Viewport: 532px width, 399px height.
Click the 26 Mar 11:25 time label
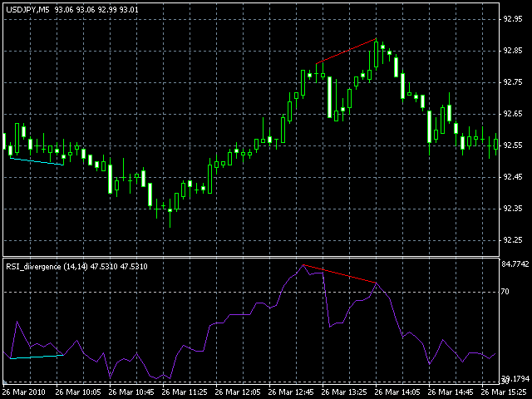(x=185, y=392)
